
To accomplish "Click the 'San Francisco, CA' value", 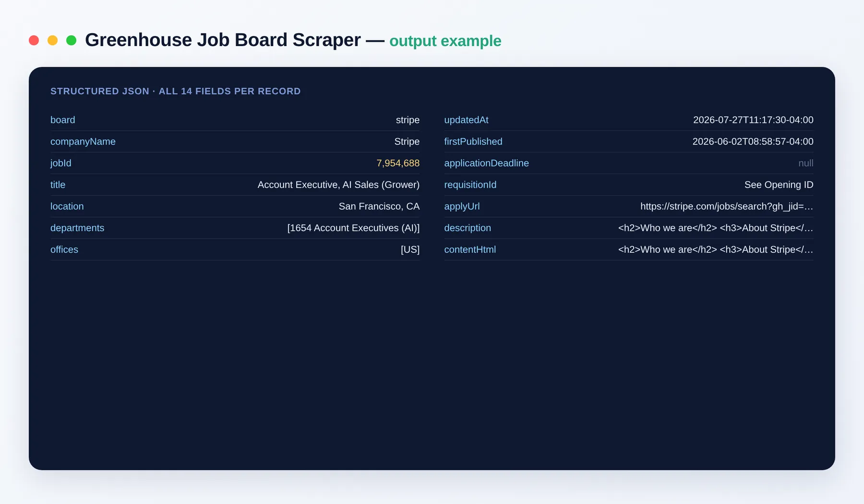I will click(x=379, y=206).
